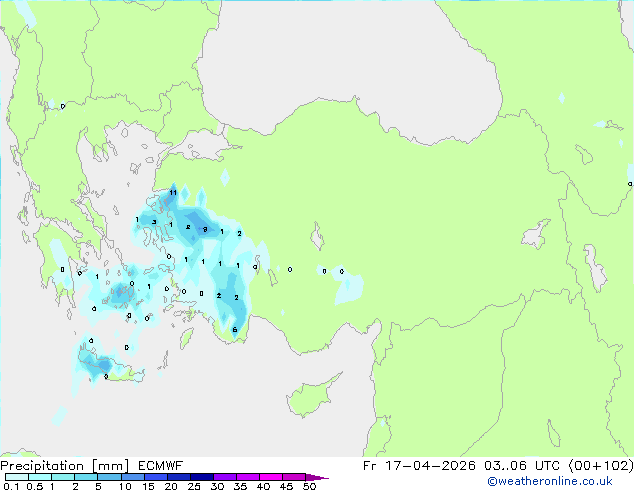The width and height of the screenshot is (634, 490).
Task: Click the purple arrow end of legend
Action: click(x=317, y=477)
